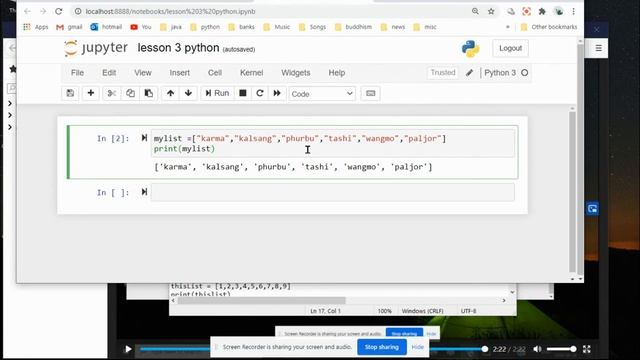Click the browser forward arrow
640x360 pixels.
[x=43, y=11]
